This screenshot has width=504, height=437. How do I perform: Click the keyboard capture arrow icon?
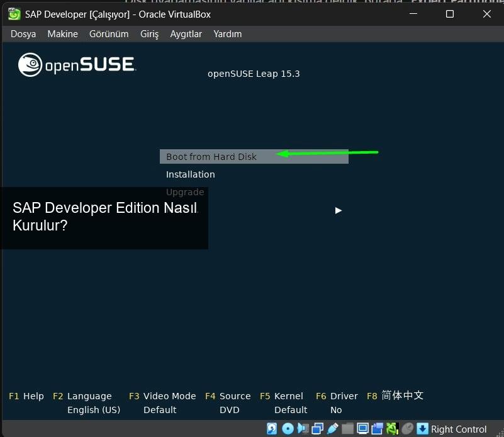[423, 429]
